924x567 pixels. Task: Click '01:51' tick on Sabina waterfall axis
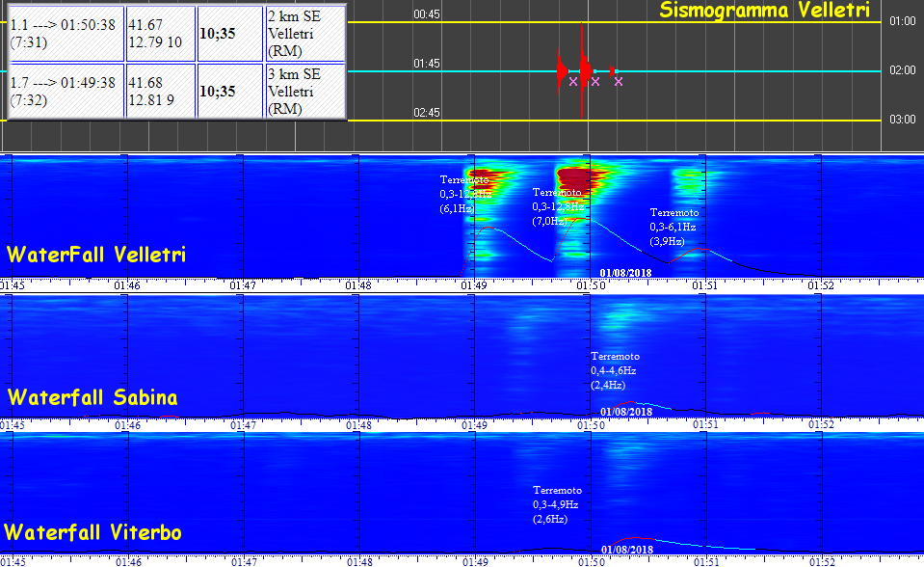point(704,425)
